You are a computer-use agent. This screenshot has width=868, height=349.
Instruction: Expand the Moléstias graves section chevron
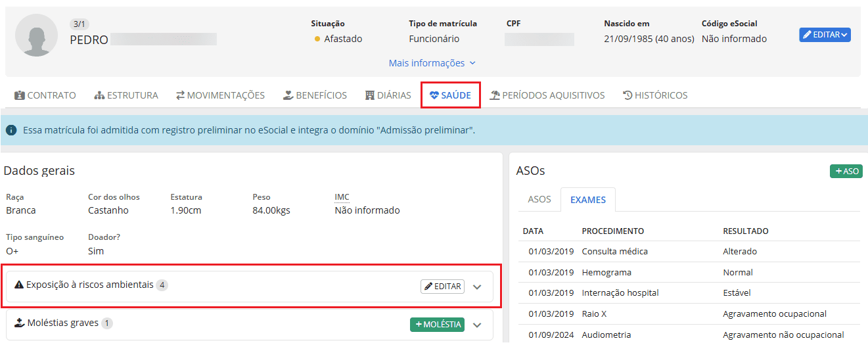pos(478,325)
